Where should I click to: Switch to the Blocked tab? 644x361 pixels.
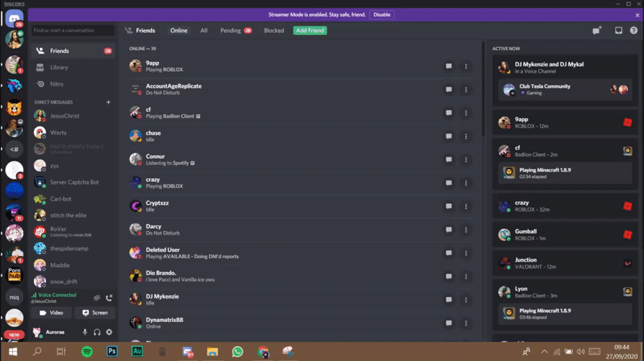[274, 30]
